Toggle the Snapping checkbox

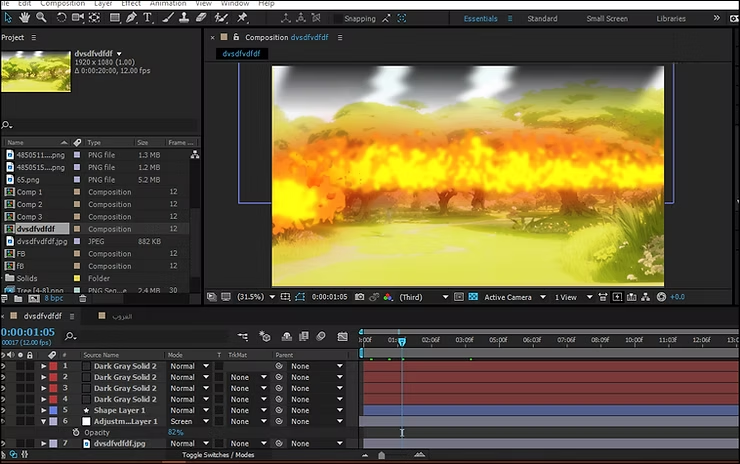click(x=338, y=18)
